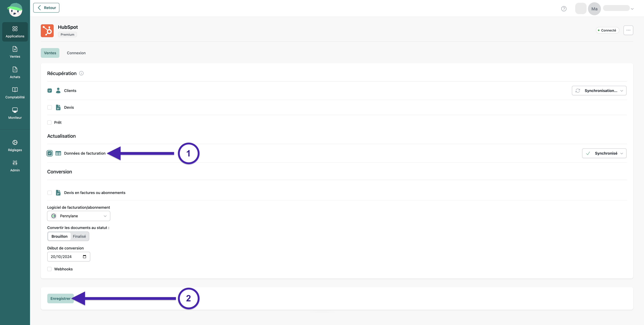Tick the Webhooks checkbox
Viewport: 644px width, 325px height.
click(x=49, y=269)
